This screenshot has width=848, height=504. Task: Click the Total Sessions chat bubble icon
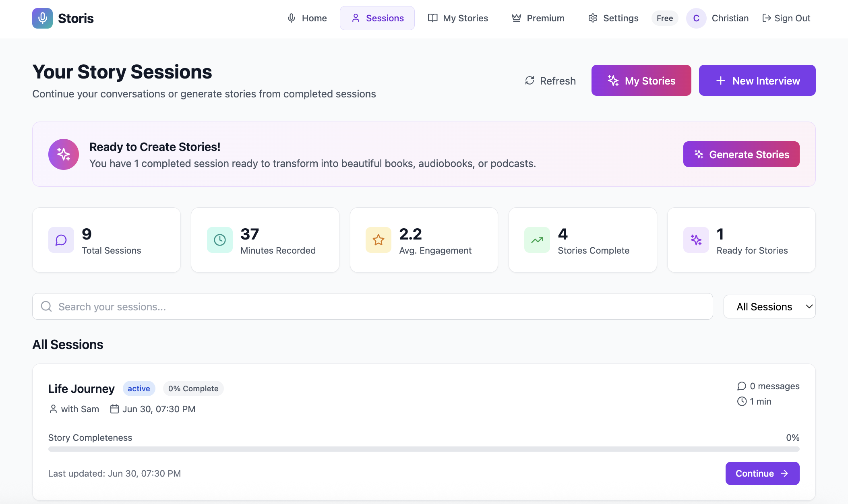[x=61, y=240]
